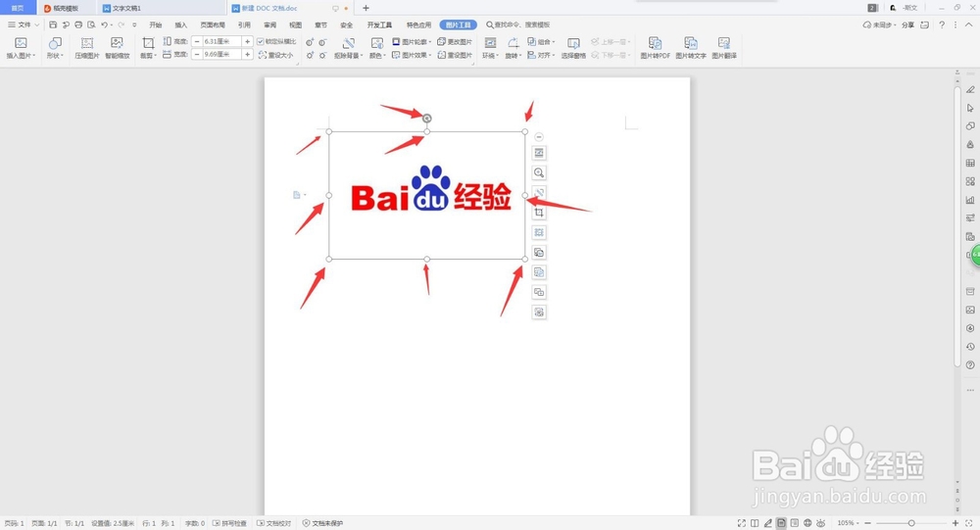The width and height of the screenshot is (980, 530).
Task: Open the zoom percentage 105% dropdown
Action: pyautogui.click(x=848, y=523)
